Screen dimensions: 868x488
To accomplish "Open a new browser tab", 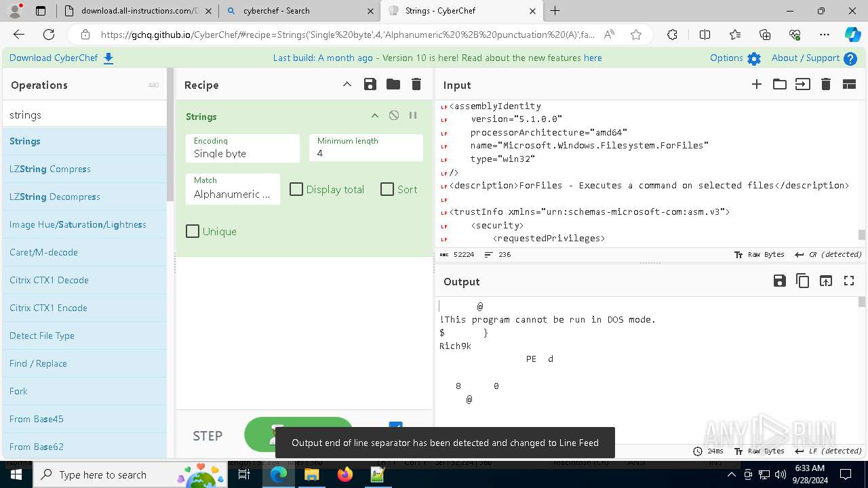I will pos(555,11).
